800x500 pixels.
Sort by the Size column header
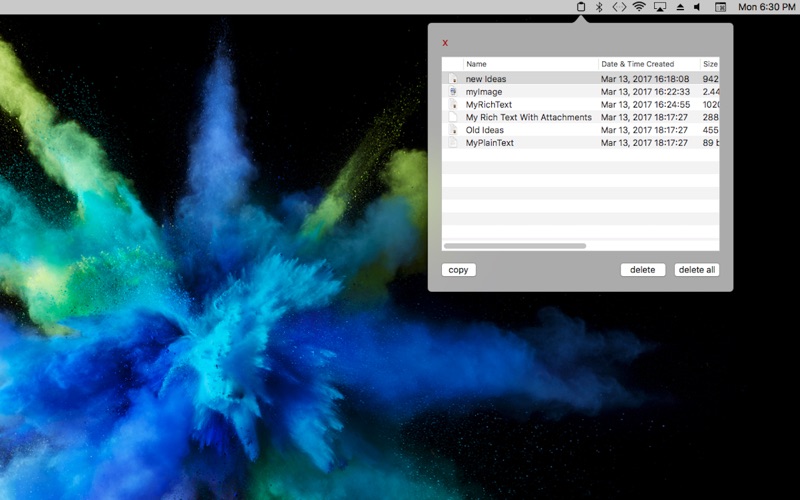click(x=710, y=64)
